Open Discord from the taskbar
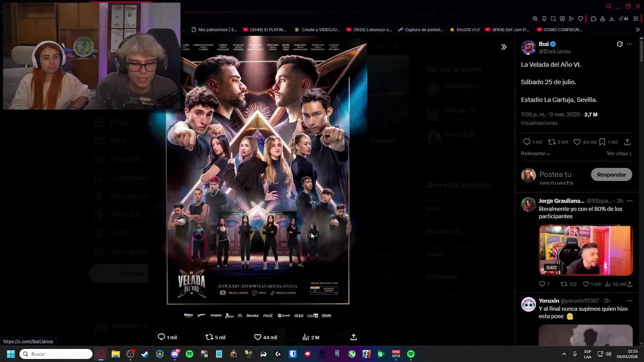The width and height of the screenshot is (644, 362). 175,354
